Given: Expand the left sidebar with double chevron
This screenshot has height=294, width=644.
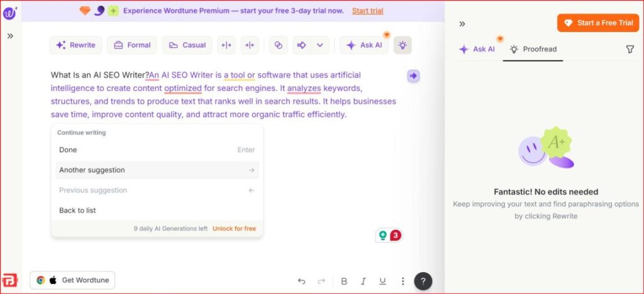Looking at the screenshot, I should [10, 36].
